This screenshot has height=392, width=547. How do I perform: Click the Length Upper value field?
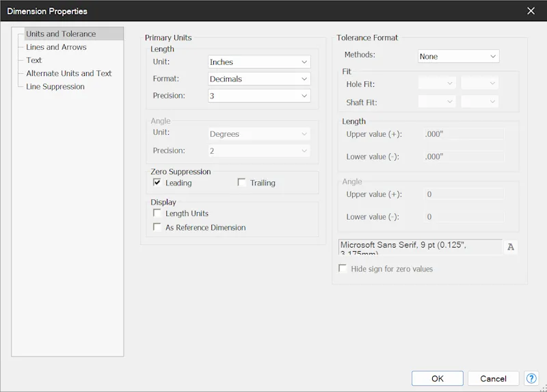[464, 134]
